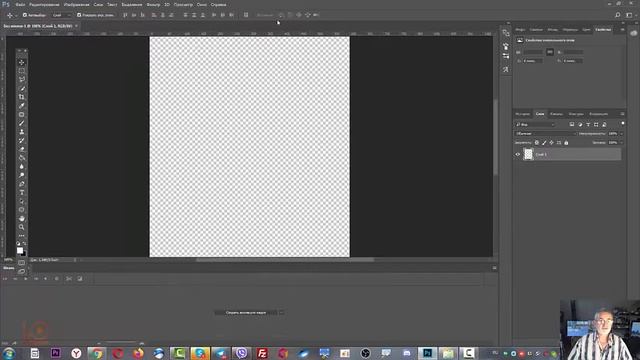640x360 pixels.
Task: Lock transparent pixels for the layer
Action: click(x=537, y=142)
